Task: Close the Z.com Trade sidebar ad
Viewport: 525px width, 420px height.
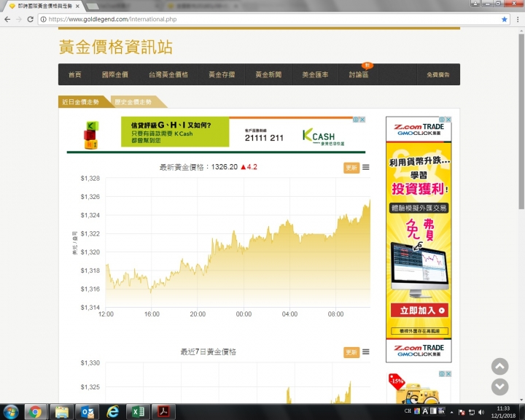Action: click(448, 120)
